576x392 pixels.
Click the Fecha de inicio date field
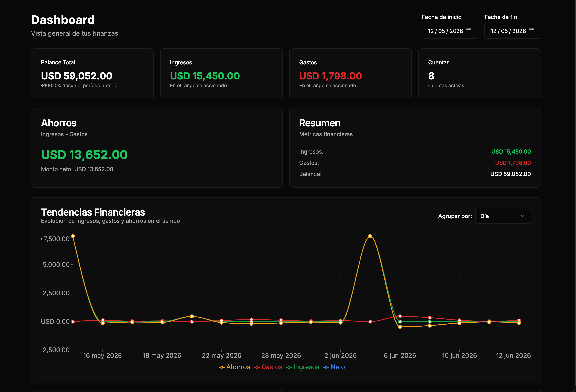coord(450,31)
